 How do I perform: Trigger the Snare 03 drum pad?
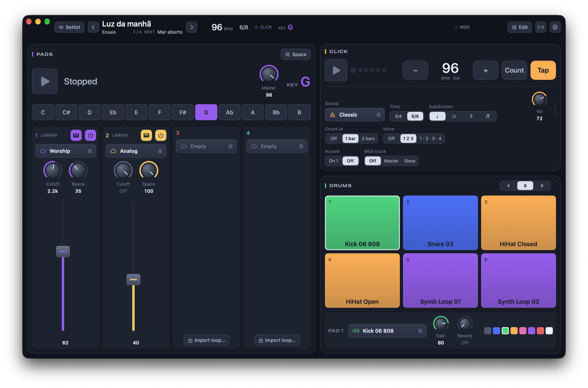click(x=440, y=223)
